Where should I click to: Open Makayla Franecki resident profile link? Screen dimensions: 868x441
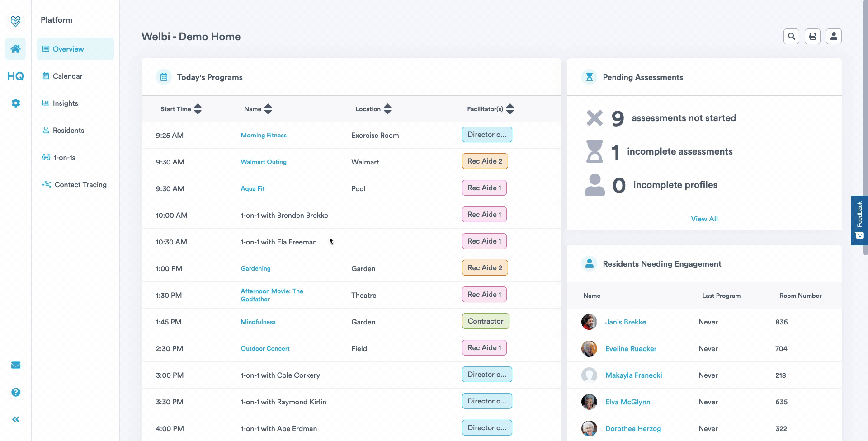[633, 375]
